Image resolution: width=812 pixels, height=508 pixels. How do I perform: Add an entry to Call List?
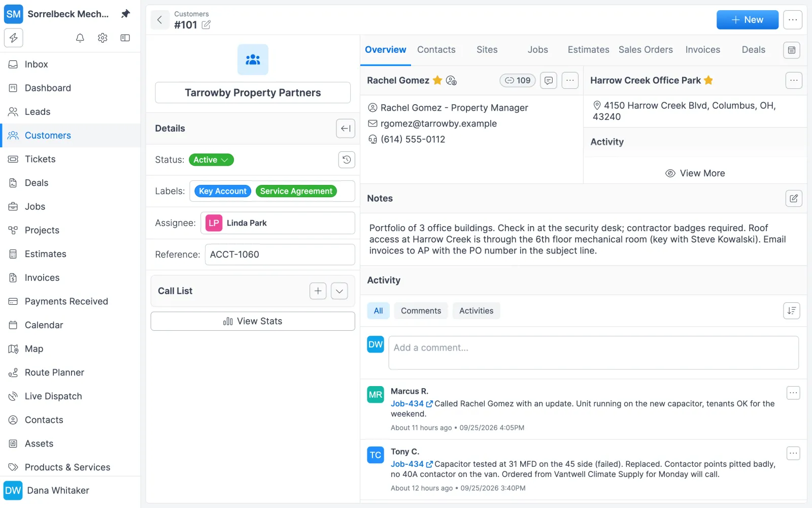coord(318,291)
